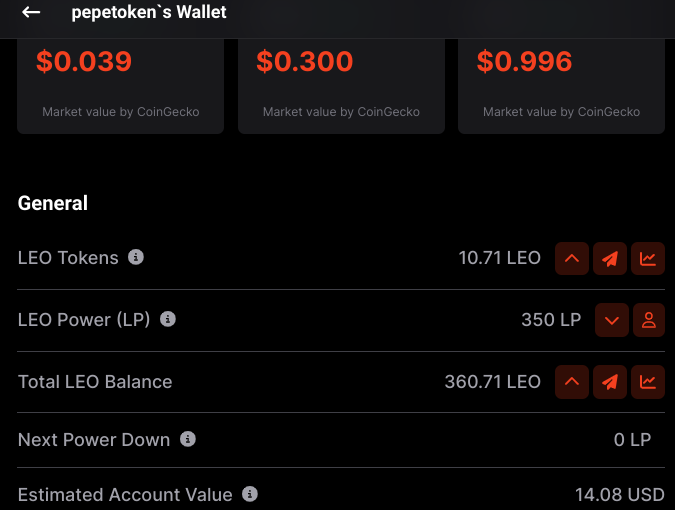Send from Total LEO Balance via the paper plane icon

point(610,382)
